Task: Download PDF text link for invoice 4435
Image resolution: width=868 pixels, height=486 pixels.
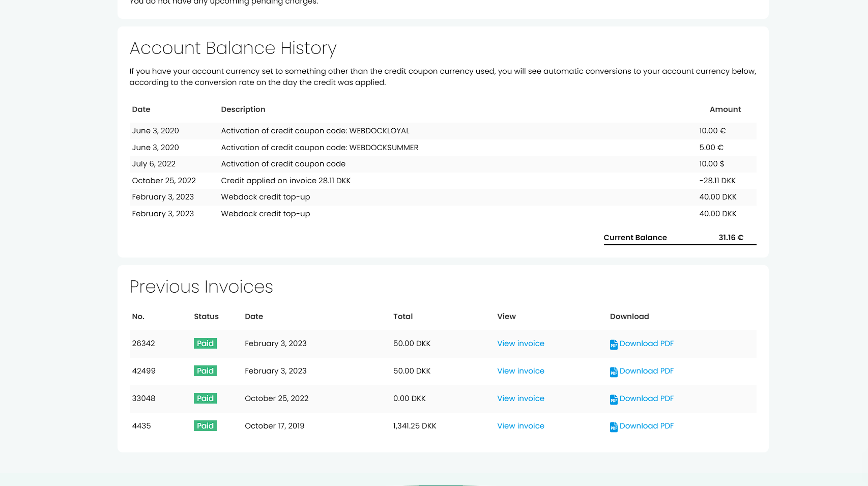Action: 646,426
